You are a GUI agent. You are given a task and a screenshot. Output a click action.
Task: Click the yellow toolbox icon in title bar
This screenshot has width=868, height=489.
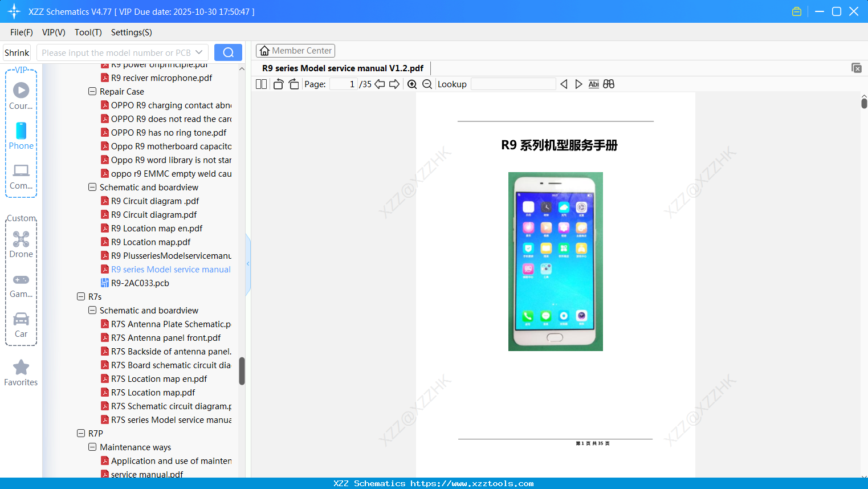click(796, 11)
